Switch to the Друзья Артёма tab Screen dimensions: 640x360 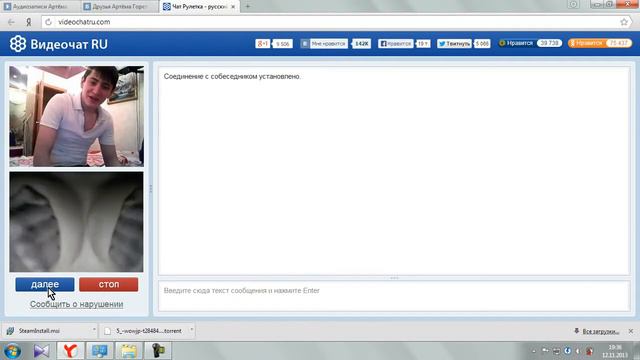(119, 7)
